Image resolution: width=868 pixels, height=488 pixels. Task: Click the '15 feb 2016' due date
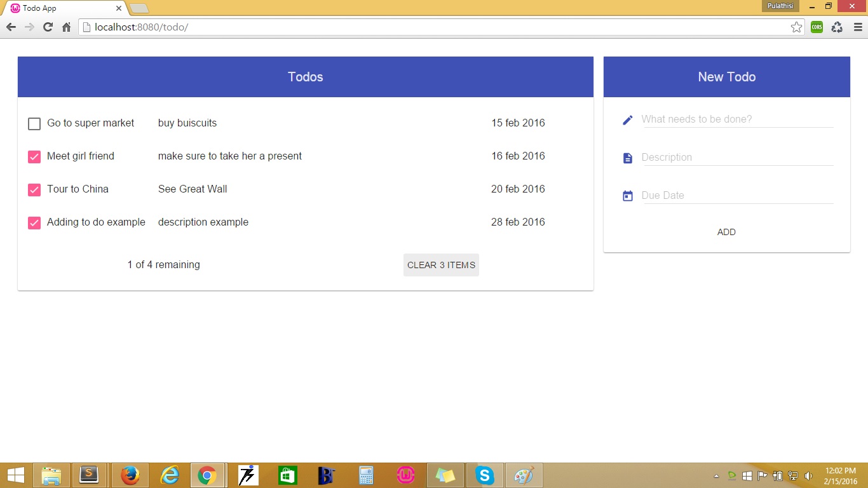518,123
